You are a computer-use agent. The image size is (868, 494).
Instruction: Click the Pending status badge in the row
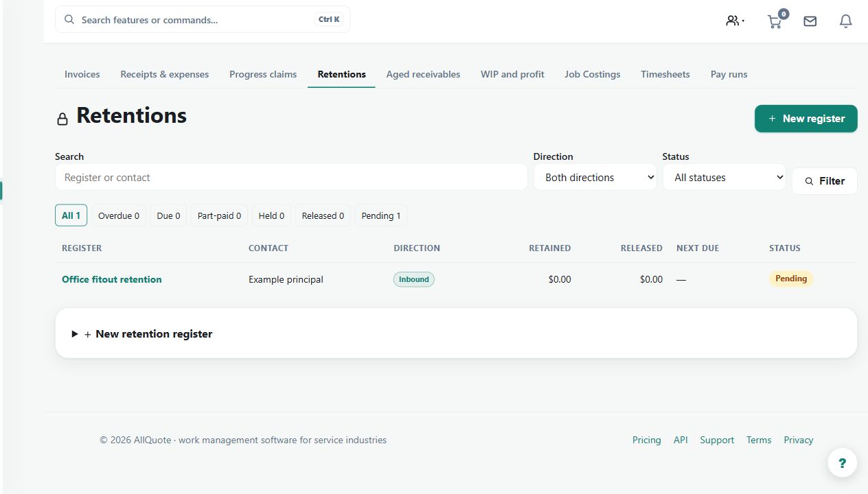(791, 279)
